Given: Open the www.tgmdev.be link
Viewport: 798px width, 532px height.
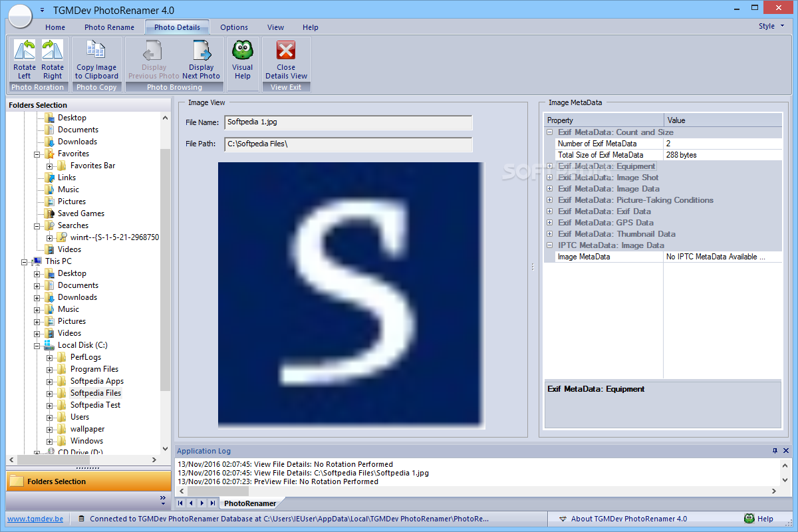Looking at the screenshot, I should [35, 519].
